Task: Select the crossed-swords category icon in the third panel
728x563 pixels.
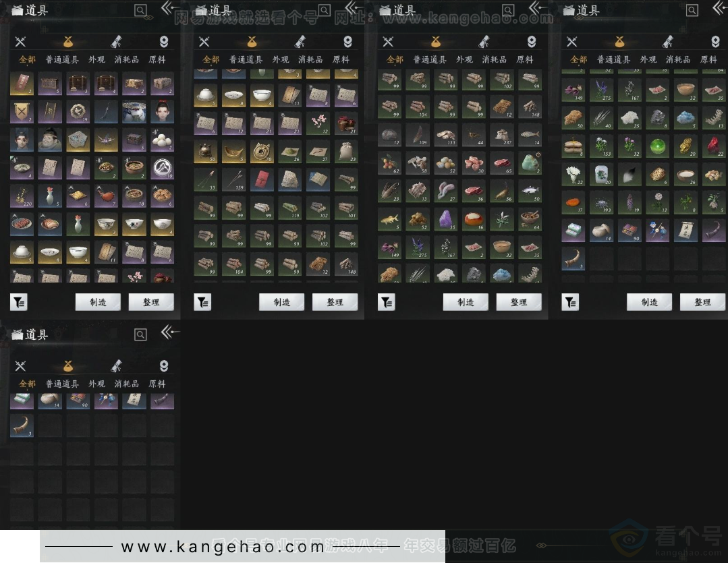Action: 388,42
